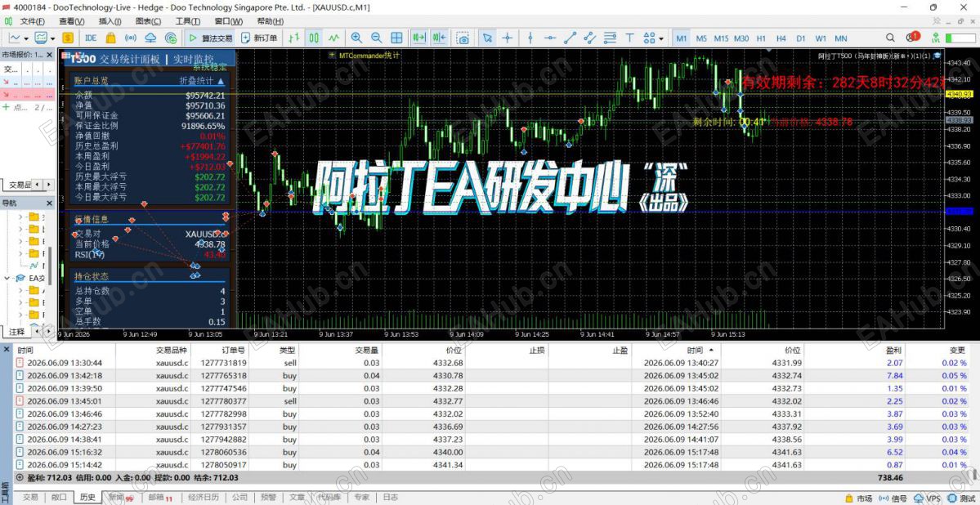This screenshot has width=980, height=505.
Task: Open the 查看(V) menu
Action: [72, 21]
